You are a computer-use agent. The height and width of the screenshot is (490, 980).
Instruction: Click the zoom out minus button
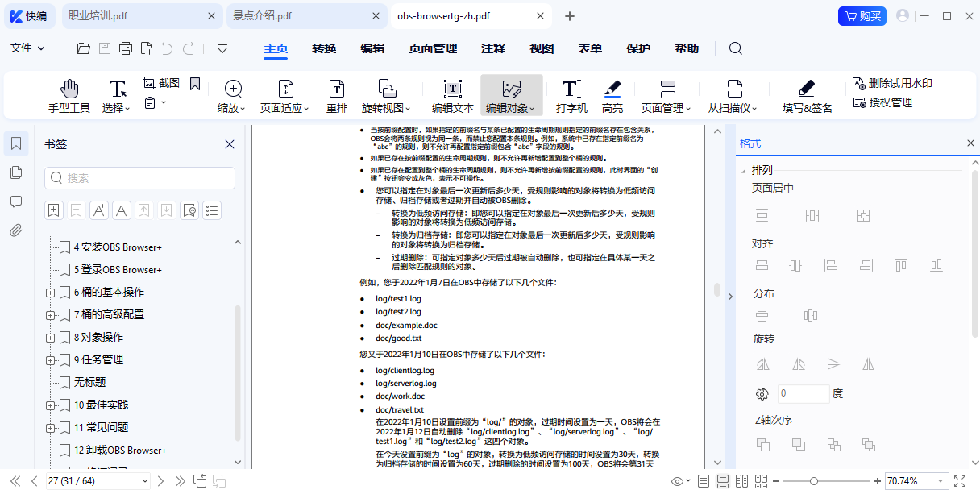click(x=776, y=481)
